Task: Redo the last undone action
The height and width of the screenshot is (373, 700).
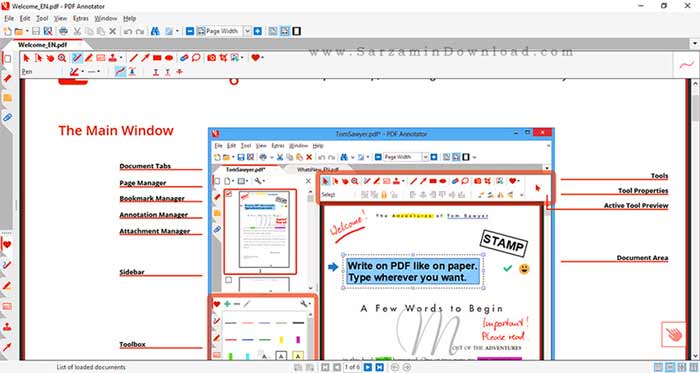Action: coord(140,31)
